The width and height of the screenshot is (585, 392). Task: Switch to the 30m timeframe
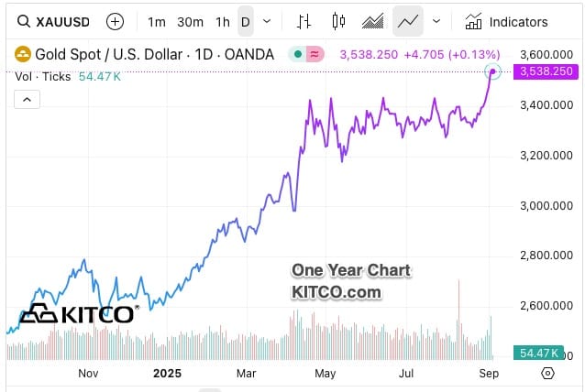pyautogui.click(x=190, y=21)
